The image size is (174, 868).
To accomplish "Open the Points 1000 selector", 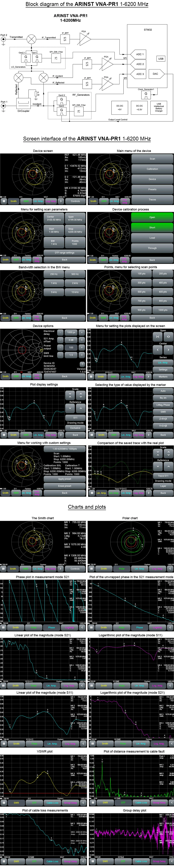I will pos(75,243).
